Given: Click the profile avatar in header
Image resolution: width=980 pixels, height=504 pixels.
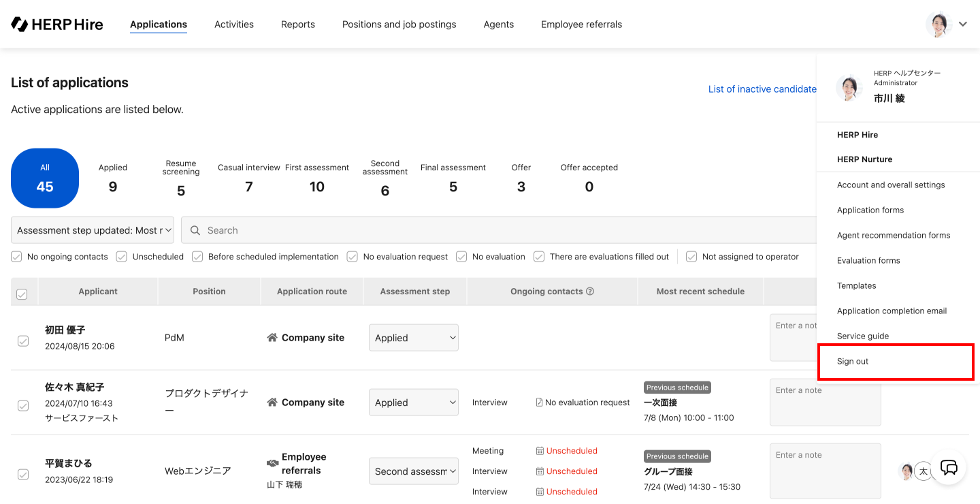Looking at the screenshot, I should pos(938,25).
